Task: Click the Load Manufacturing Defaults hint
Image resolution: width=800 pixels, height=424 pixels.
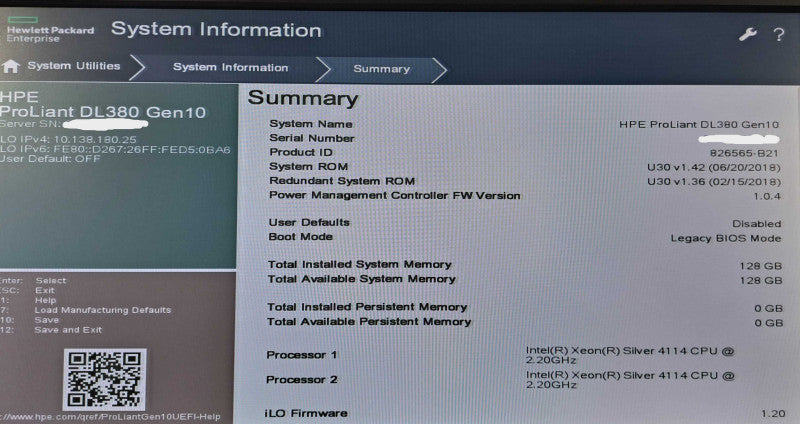Action: (x=103, y=310)
